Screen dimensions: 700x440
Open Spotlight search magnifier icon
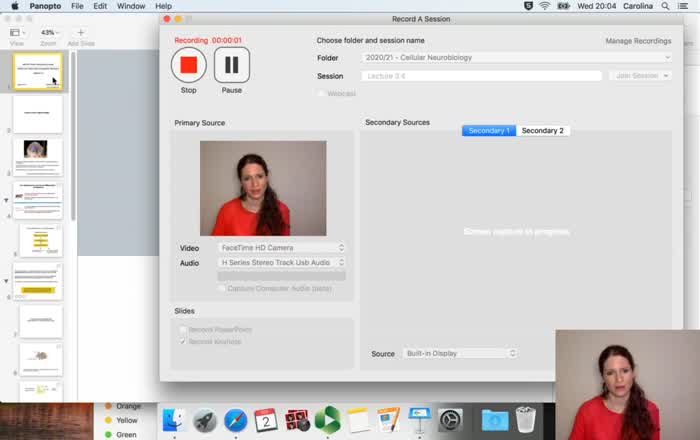click(665, 6)
